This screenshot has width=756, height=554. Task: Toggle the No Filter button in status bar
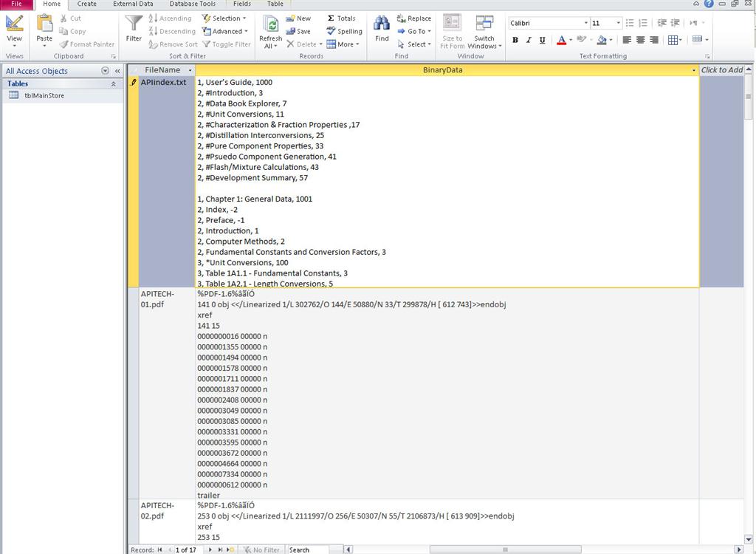[261, 550]
